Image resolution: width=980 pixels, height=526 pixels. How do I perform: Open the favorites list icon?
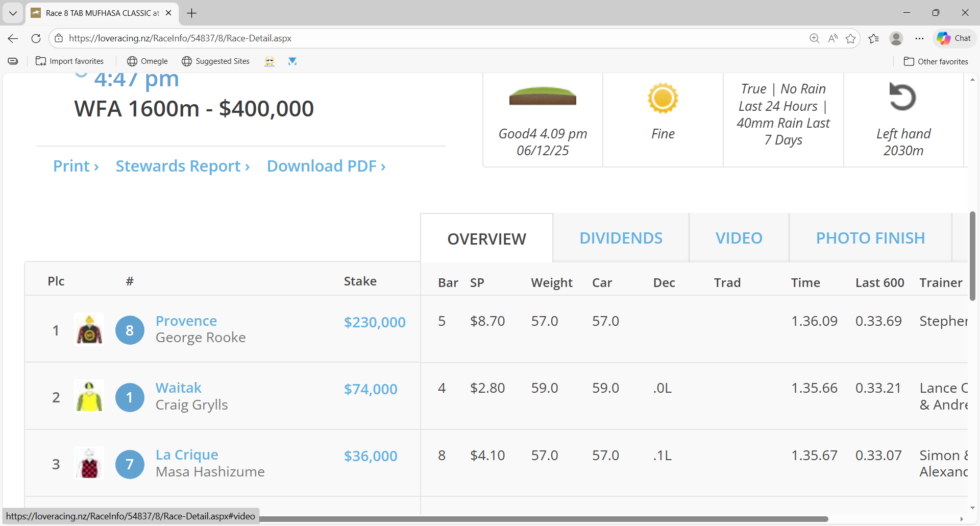(873, 38)
